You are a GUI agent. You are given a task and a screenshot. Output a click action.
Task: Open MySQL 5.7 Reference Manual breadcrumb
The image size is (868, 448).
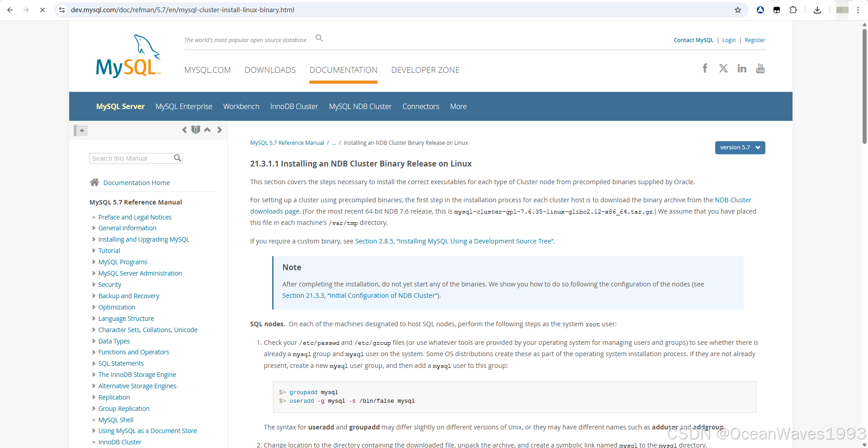coord(287,143)
